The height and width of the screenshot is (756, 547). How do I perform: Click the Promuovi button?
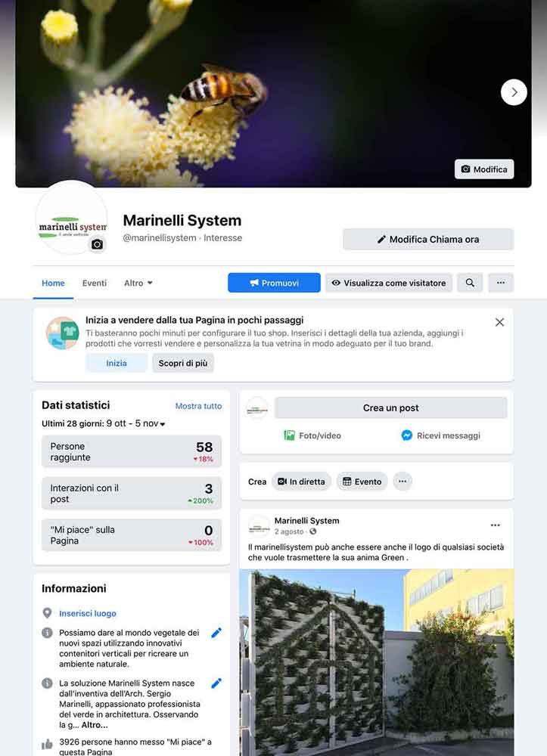point(274,283)
